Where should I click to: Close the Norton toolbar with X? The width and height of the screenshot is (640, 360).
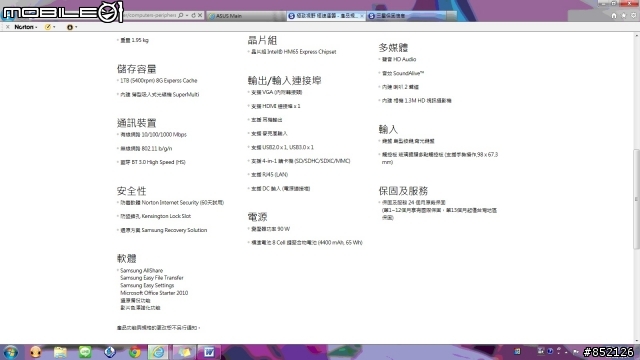(7, 27)
